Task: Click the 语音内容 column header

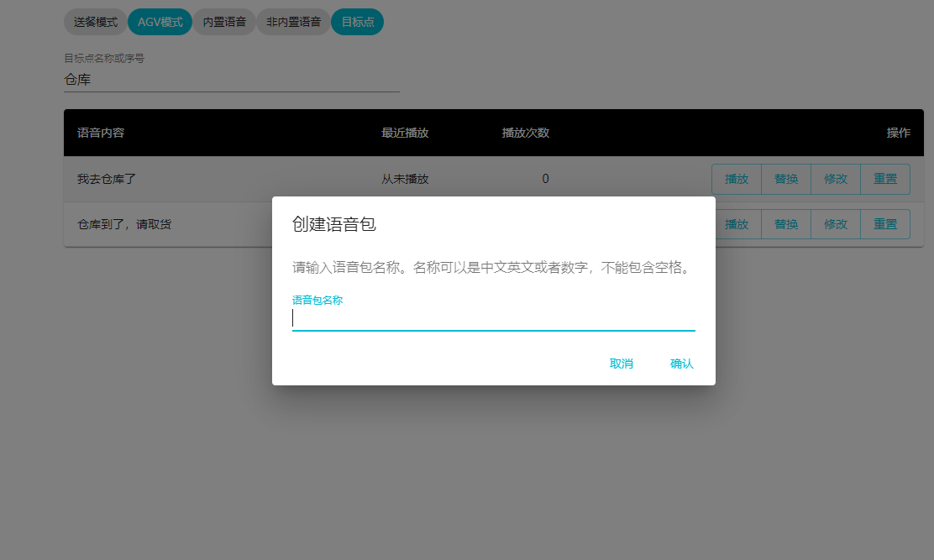Action: click(x=102, y=133)
